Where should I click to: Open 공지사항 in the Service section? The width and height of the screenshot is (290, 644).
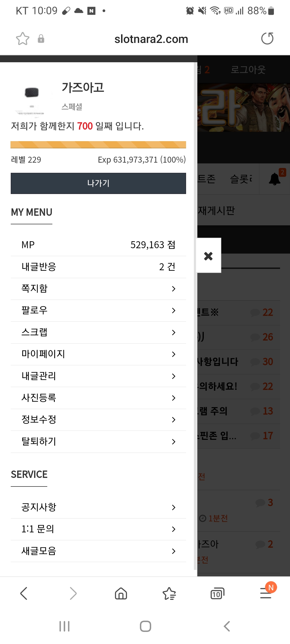coord(98,507)
